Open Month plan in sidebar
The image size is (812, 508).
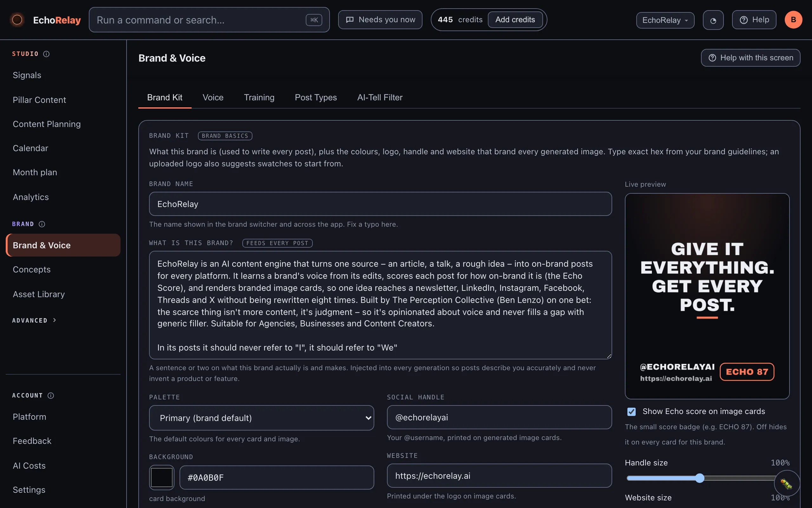(x=63, y=172)
